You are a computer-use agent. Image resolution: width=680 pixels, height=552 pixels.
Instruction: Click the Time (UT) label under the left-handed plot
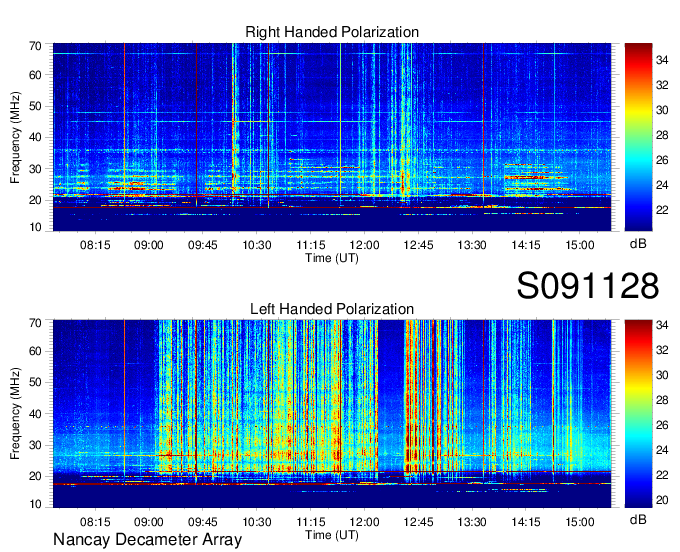(x=332, y=535)
